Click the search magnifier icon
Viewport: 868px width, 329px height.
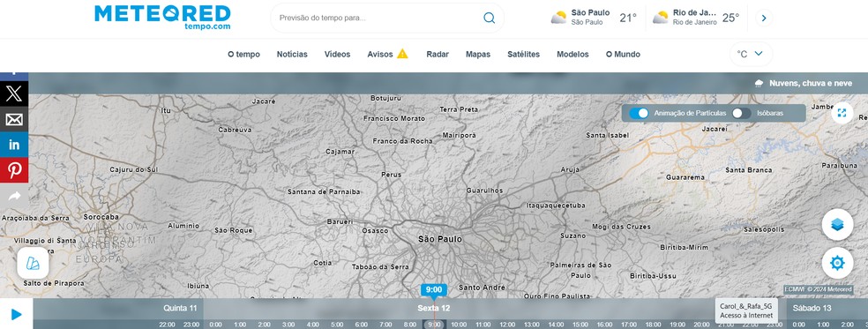[489, 18]
